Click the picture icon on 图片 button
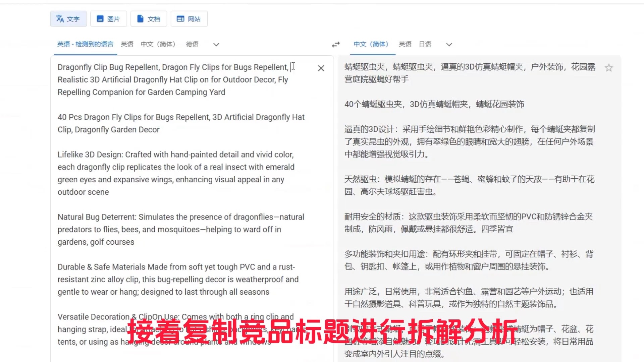Screen dimensions: 644x362 (100, 19)
